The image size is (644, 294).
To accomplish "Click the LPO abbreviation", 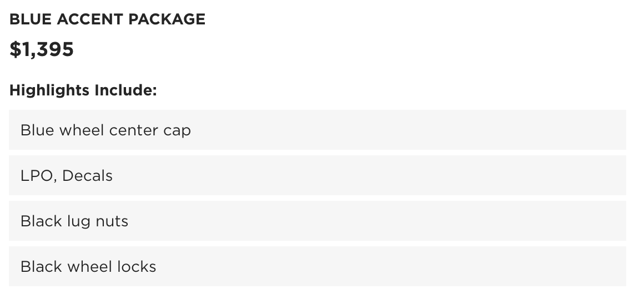I will click(38, 176).
